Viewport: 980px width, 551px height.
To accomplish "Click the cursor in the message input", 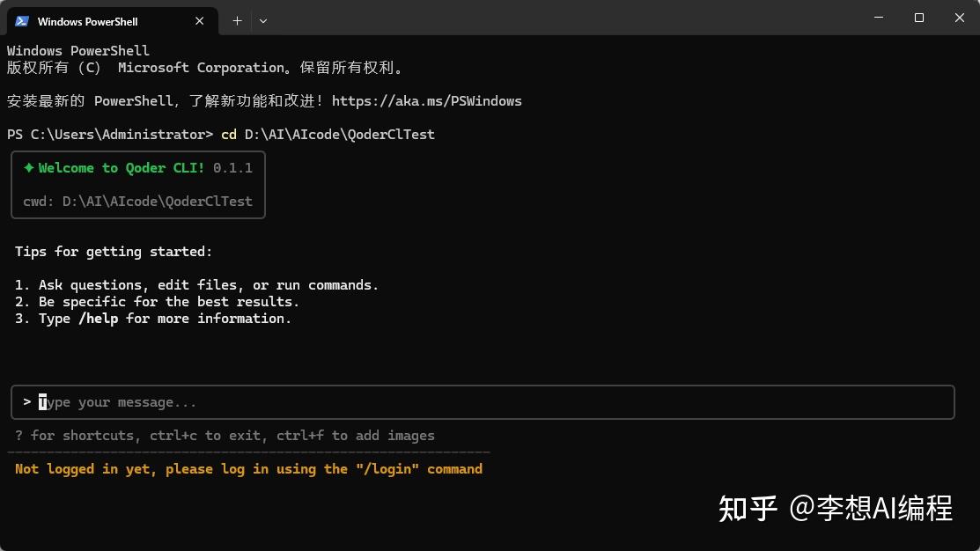I will pos(41,401).
